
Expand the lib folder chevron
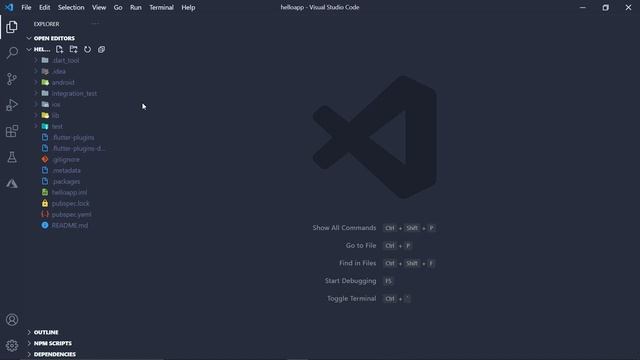pos(36,115)
